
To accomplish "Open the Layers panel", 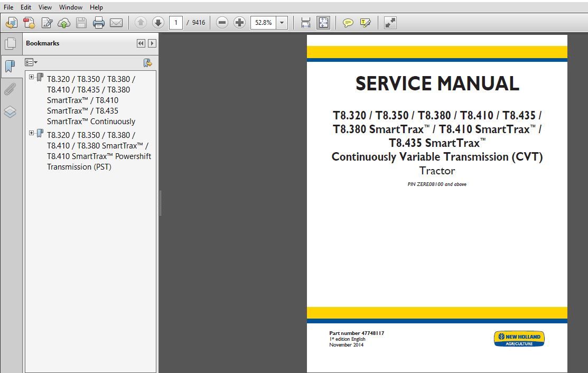I will tap(11, 111).
